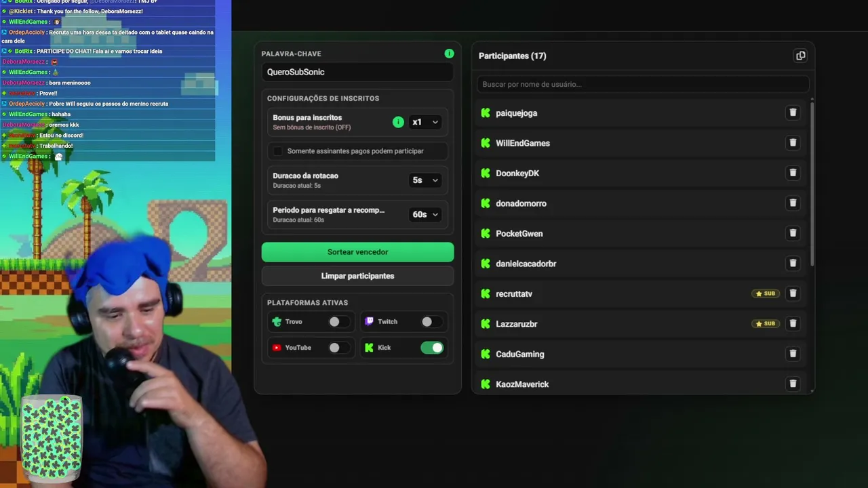Delete PocketGwen with its trash icon
Screen dimensions: 868x488
(793, 233)
